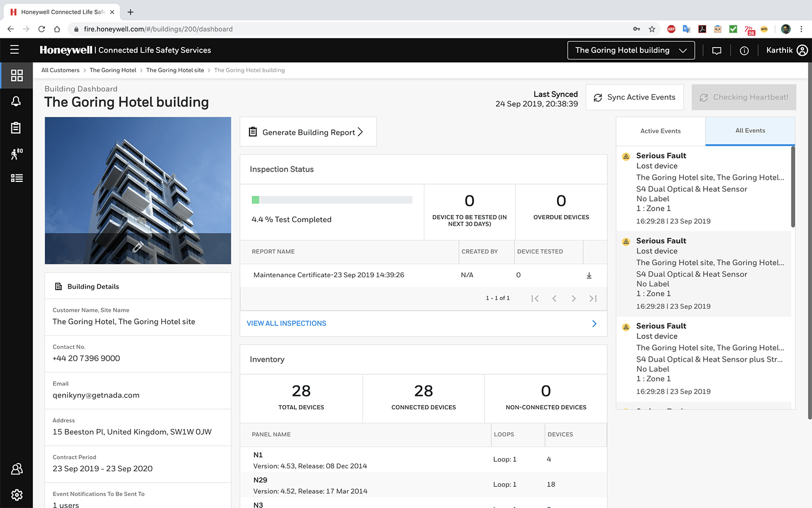Click arrow beside View All Inspections
812x508 pixels.
pos(594,323)
